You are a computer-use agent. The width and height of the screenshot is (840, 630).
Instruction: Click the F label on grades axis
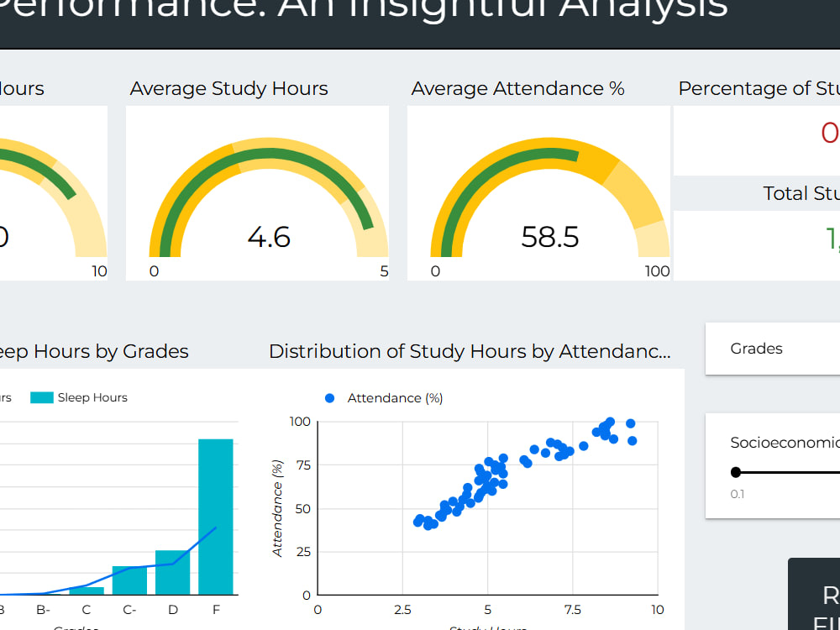(x=217, y=610)
